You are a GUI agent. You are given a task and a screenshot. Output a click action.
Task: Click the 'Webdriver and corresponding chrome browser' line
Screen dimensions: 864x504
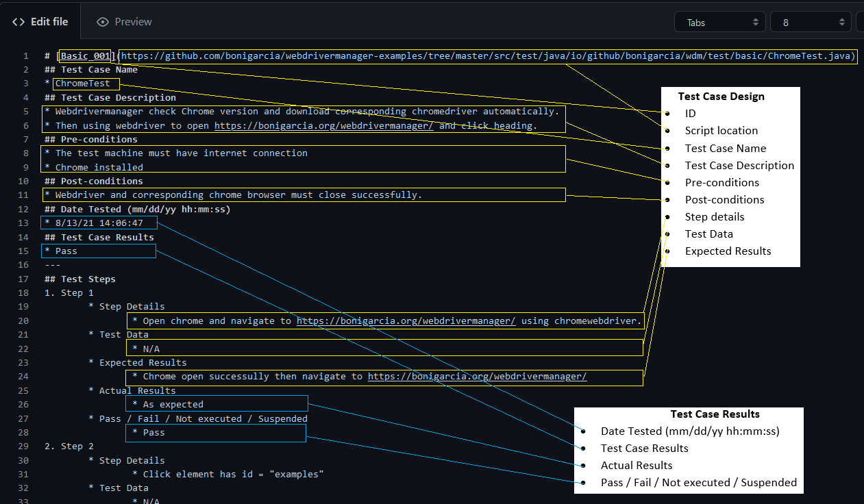234,194
